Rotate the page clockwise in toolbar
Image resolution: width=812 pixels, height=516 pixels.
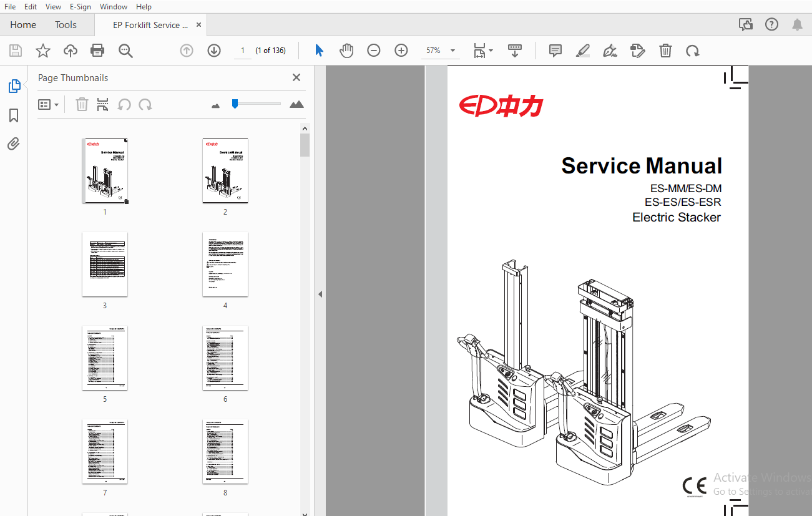692,51
